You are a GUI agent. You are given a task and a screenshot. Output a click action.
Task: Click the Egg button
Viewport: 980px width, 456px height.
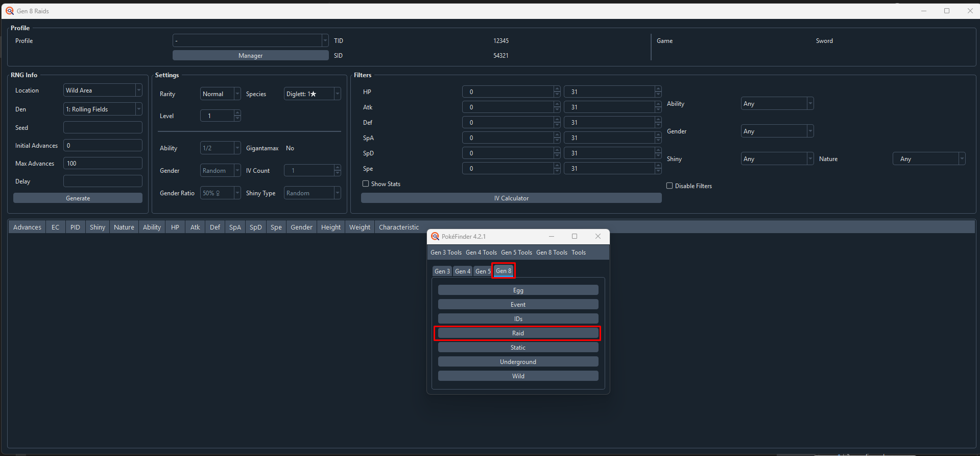518,290
